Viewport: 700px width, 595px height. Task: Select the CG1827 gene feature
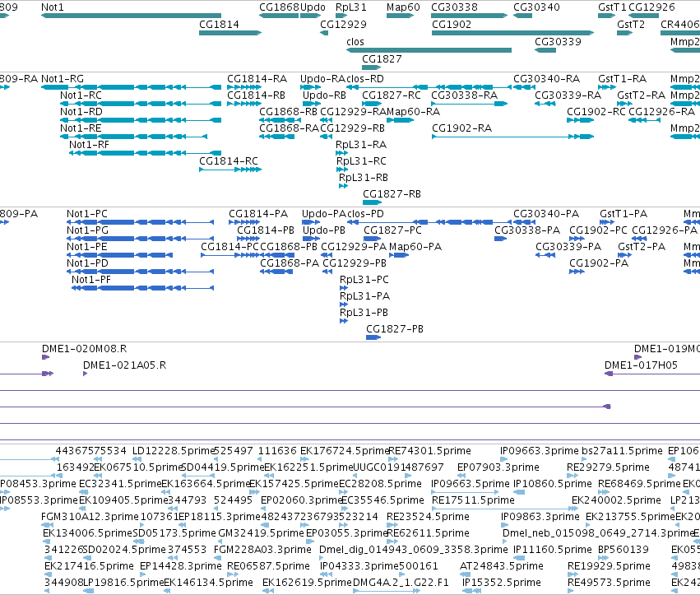tap(372, 67)
